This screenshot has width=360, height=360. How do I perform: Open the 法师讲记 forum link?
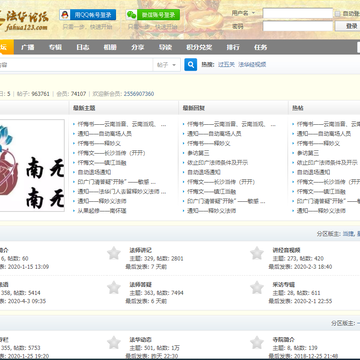[140, 250]
